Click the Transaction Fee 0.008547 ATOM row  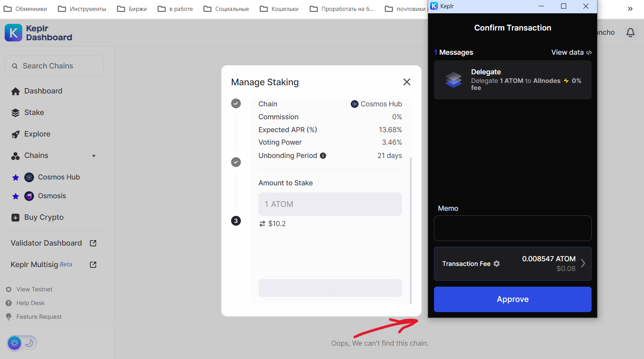(x=513, y=264)
